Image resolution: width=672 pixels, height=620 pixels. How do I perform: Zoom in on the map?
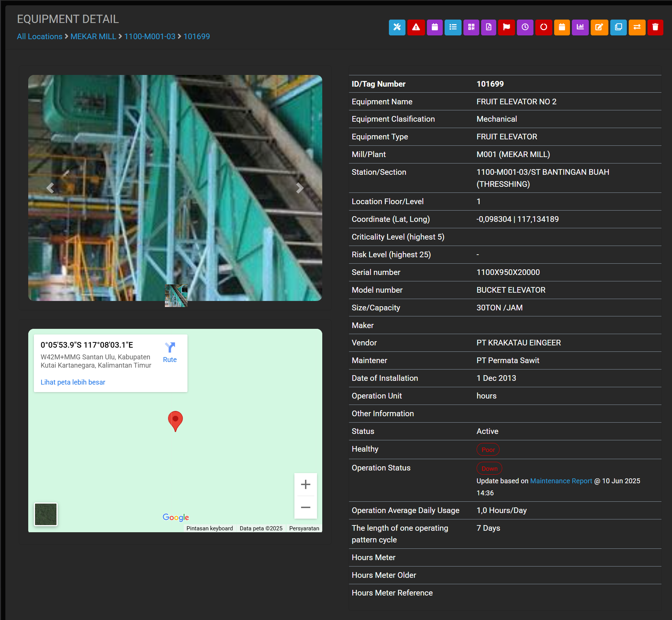(x=305, y=484)
